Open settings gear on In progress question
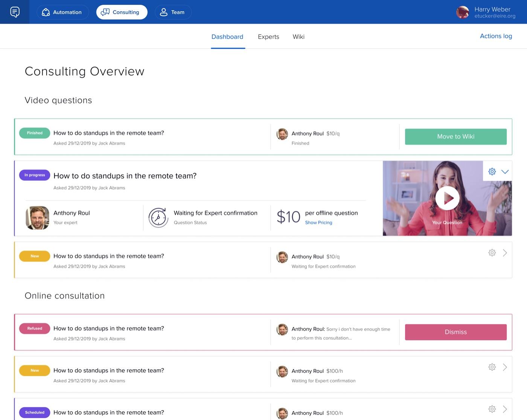The height and width of the screenshot is (420, 527). [x=492, y=171]
